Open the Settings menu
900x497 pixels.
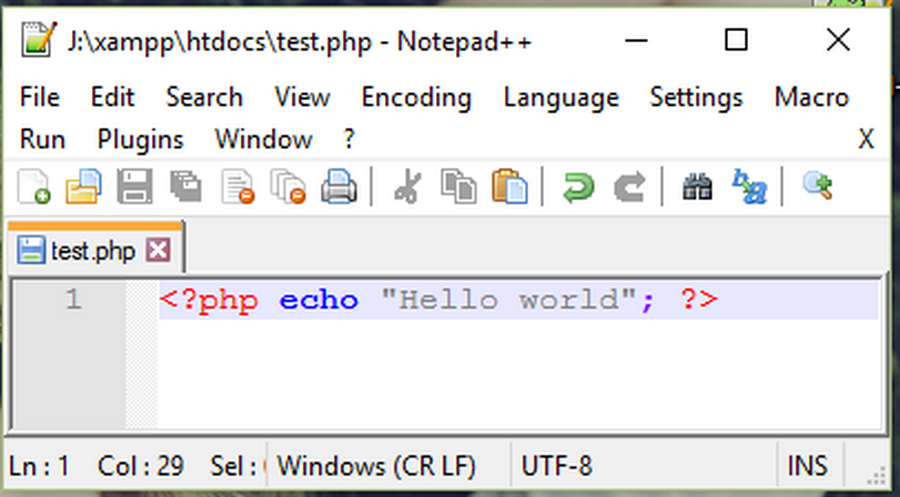coord(696,98)
